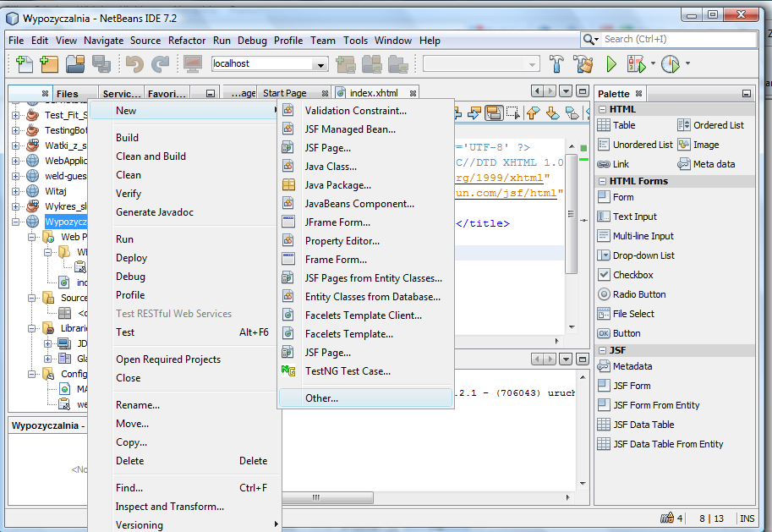772x532 pixels.
Task: Select Link palette item
Action: pos(614,164)
